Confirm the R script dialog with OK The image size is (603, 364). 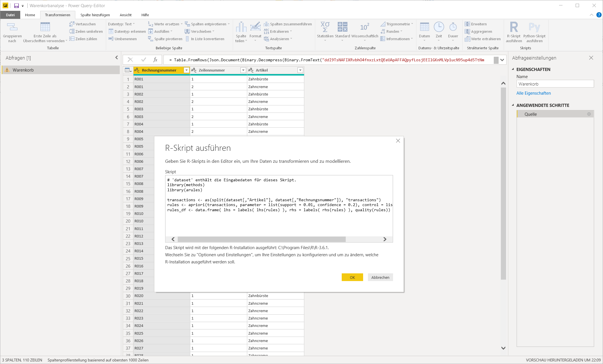[352, 277]
